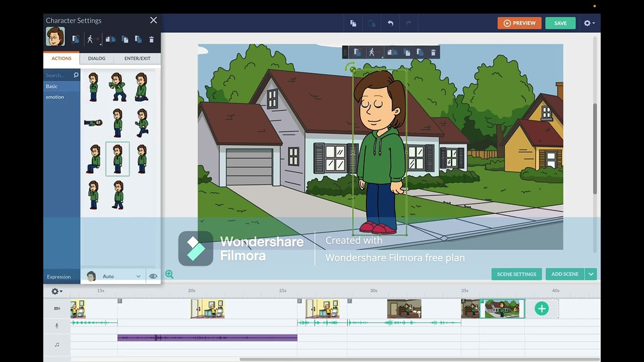Select the purple music clip in the timeline
The image size is (644, 362).
208,337
